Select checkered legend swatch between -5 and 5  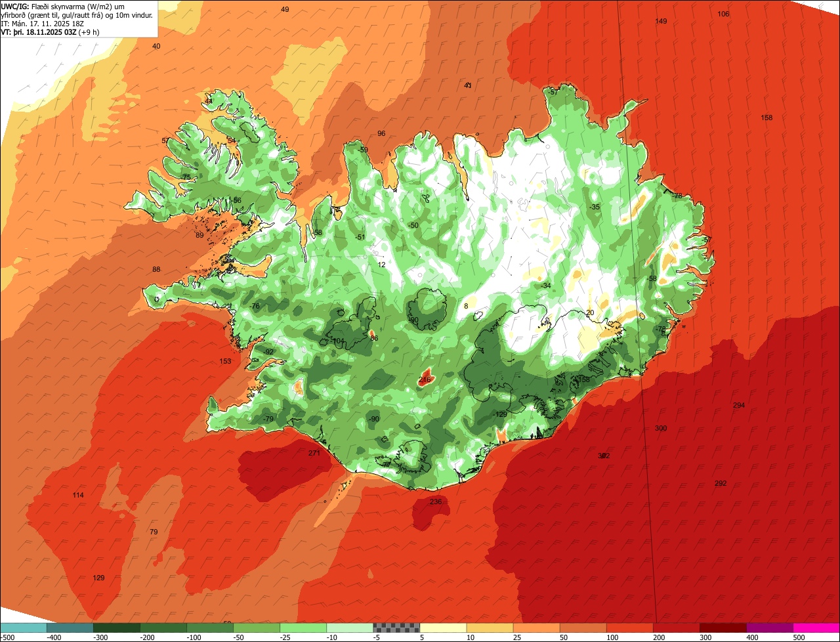pos(396,628)
